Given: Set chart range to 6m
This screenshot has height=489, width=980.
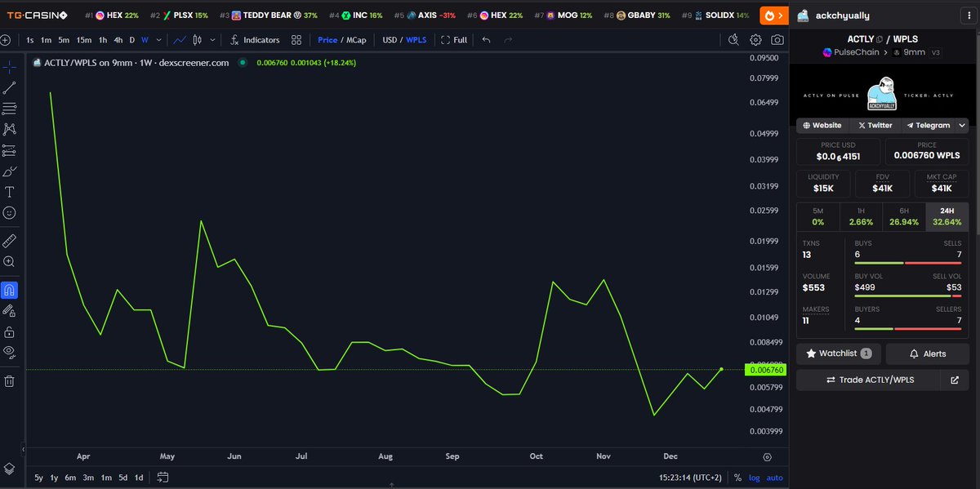Looking at the screenshot, I should pos(70,478).
